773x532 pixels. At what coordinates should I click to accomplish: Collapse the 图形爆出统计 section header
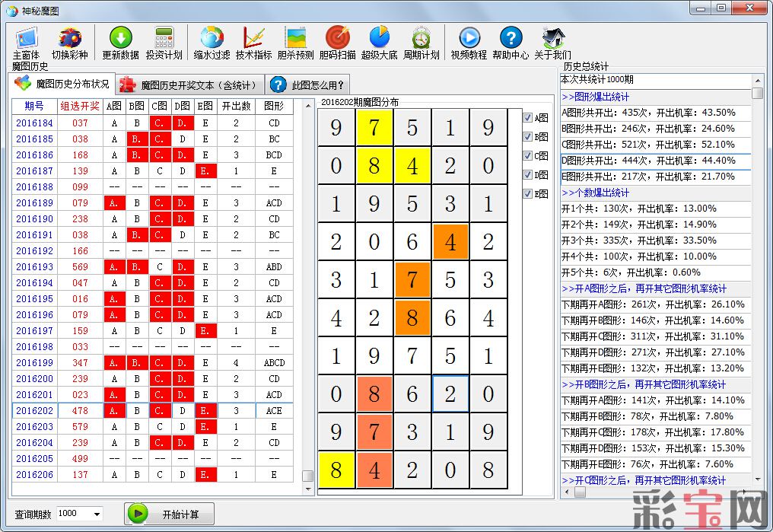tap(596, 97)
